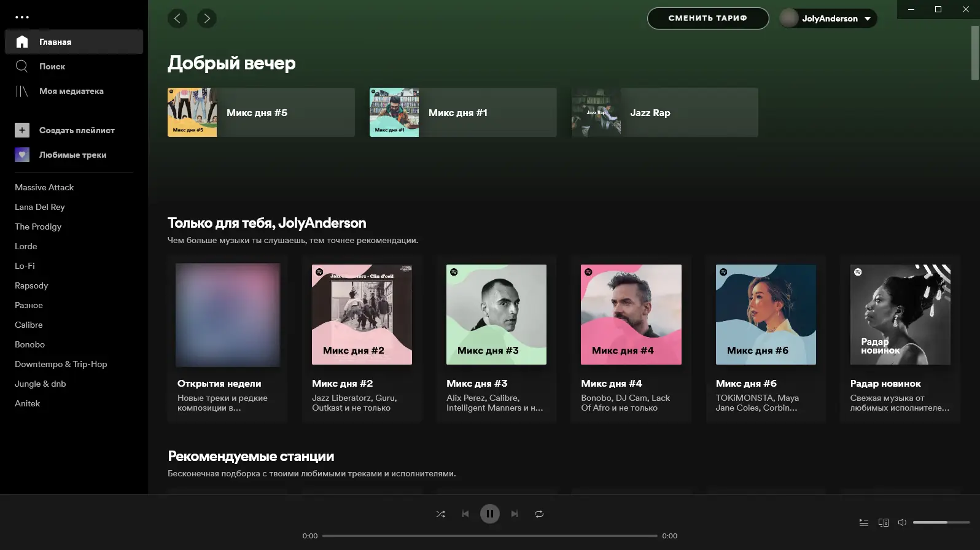The width and height of the screenshot is (980, 550).
Task: Click the track progress bar
Action: point(490,536)
